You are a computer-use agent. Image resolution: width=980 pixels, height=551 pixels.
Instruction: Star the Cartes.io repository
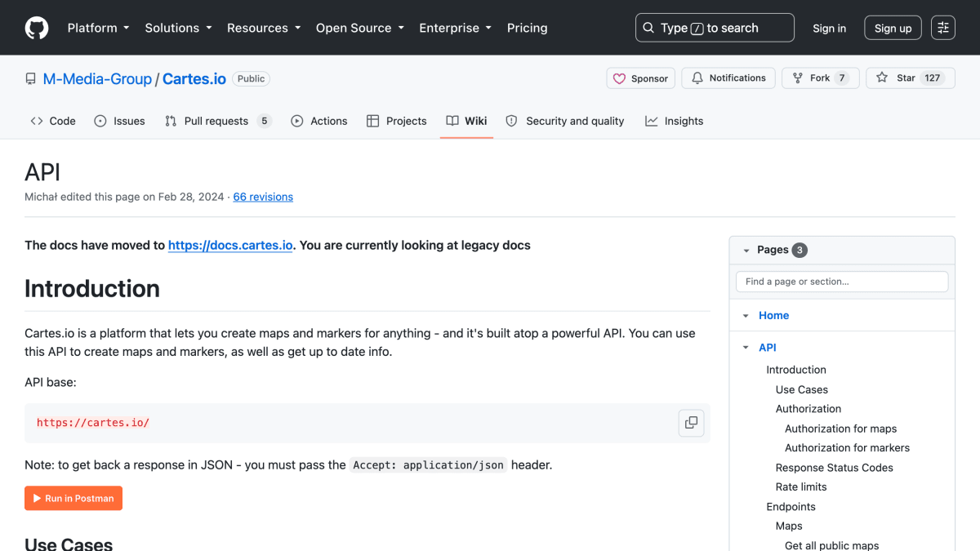click(910, 78)
